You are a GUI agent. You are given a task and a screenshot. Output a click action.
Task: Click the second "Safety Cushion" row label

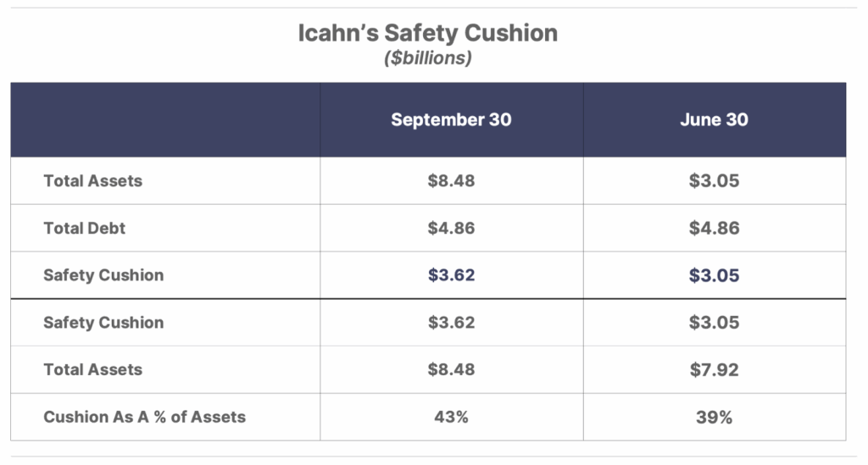click(x=103, y=323)
